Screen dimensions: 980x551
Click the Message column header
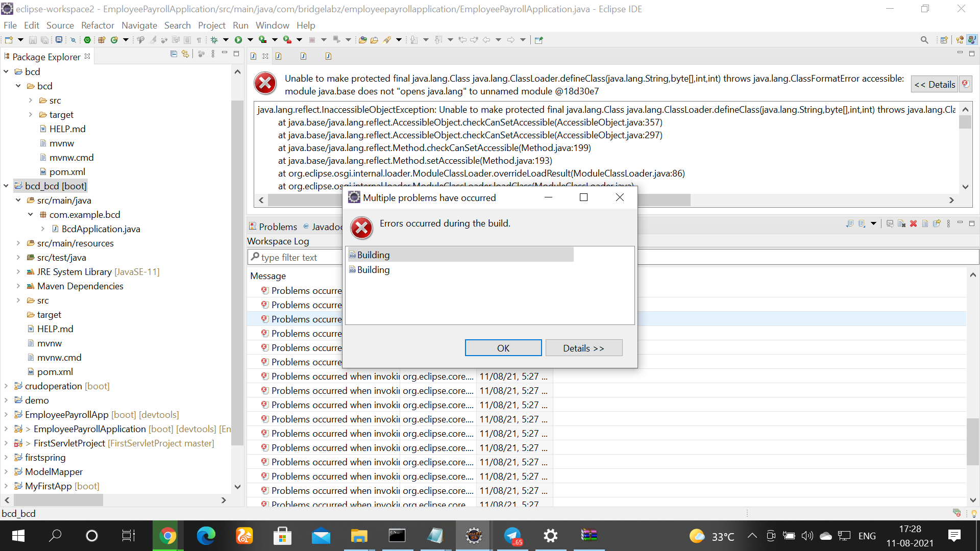pos(268,275)
